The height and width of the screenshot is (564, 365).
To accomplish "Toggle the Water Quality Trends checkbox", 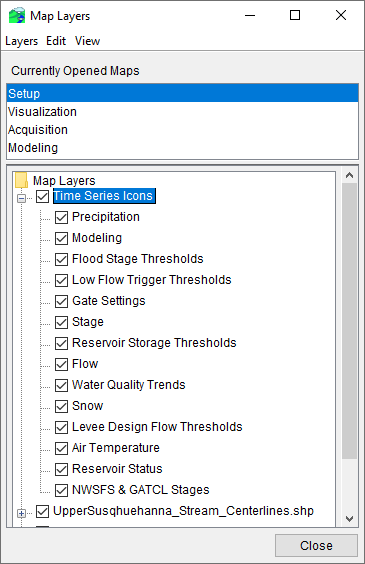I will click(61, 385).
